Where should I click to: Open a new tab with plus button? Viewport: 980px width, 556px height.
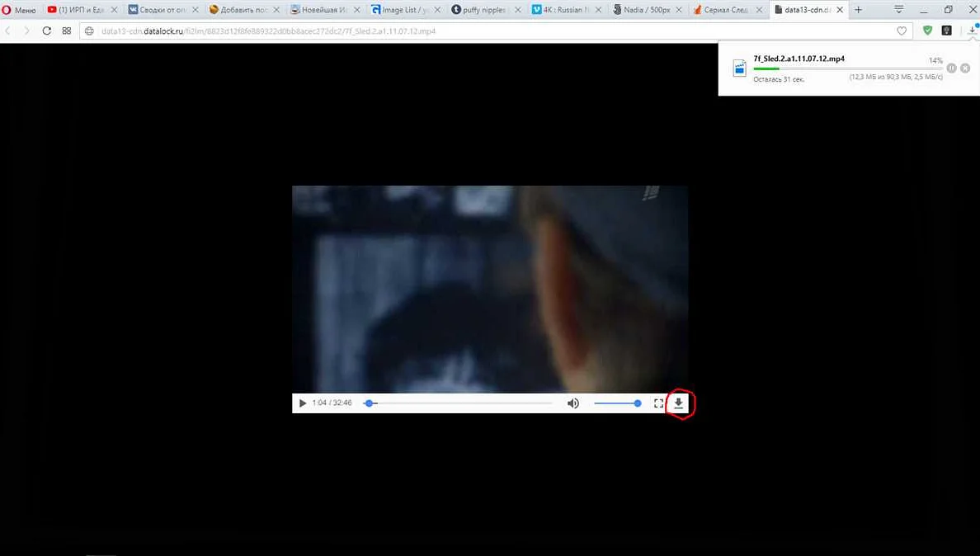coord(858,10)
